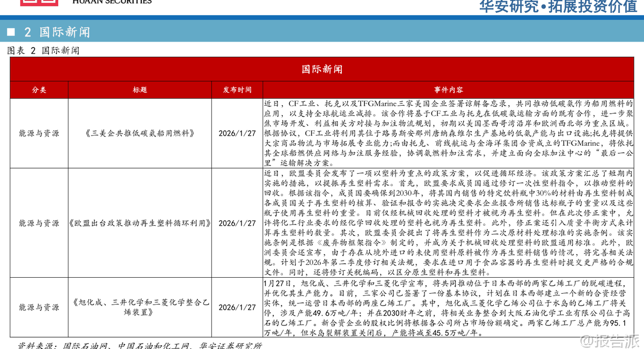
Task: Select the 标题 column header
Action: coord(140,90)
